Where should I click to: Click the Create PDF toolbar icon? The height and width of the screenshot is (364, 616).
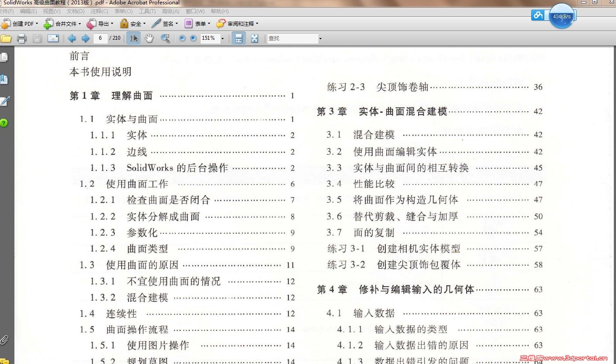[6, 24]
